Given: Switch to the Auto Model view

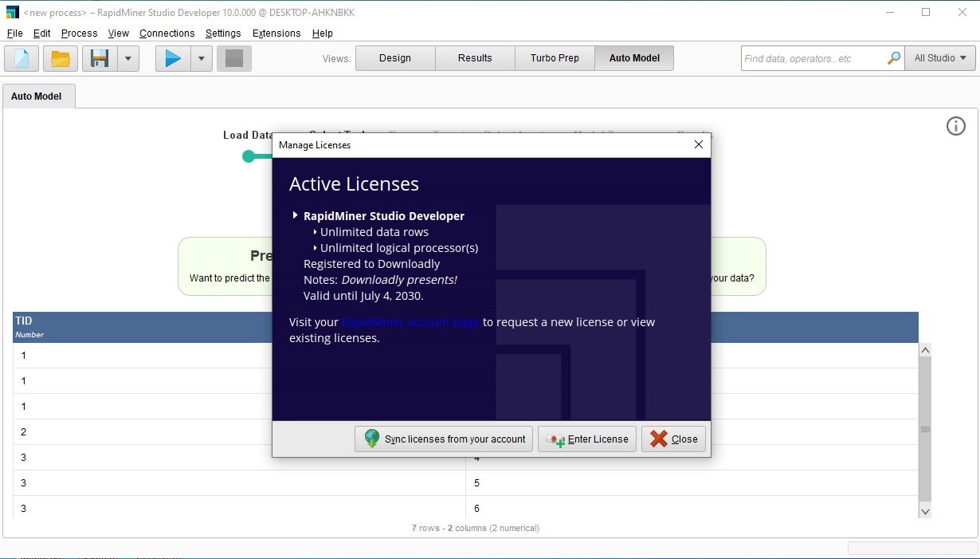Looking at the screenshot, I should [634, 58].
